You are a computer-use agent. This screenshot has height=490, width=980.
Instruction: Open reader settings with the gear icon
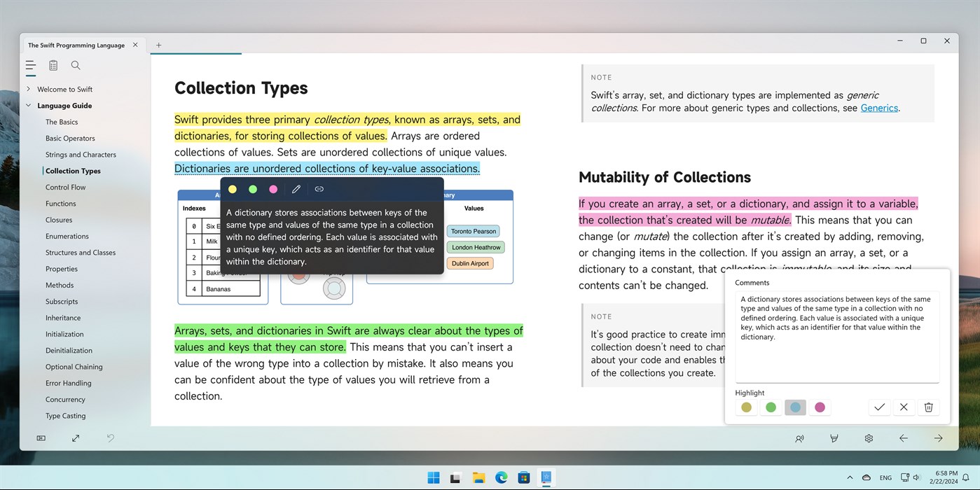[869, 438]
